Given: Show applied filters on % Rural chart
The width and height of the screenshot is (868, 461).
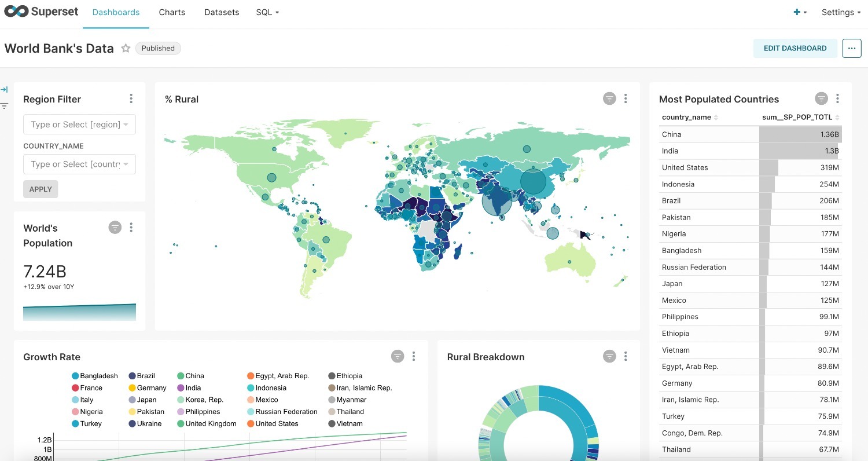Looking at the screenshot, I should (x=609, y=98).
